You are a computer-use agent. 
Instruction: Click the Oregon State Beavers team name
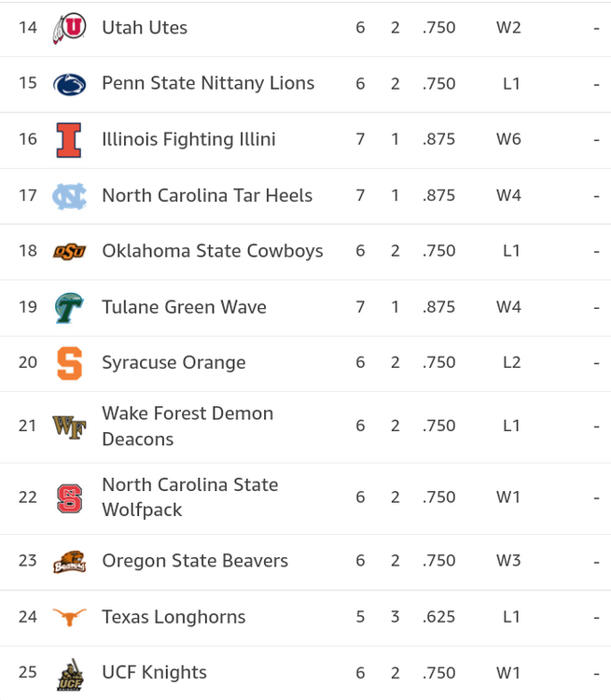[x=195, y=561]
